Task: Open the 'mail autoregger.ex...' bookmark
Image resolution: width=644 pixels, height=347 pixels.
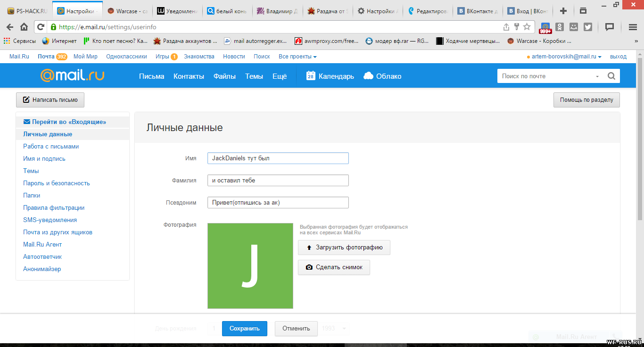Action: tap(256, 41)
